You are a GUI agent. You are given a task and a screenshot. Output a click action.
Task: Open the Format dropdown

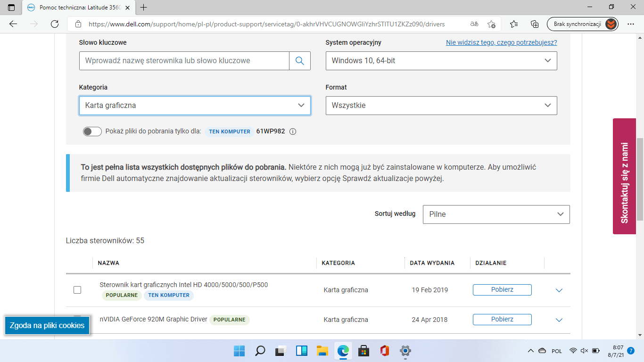coord(441,106)
